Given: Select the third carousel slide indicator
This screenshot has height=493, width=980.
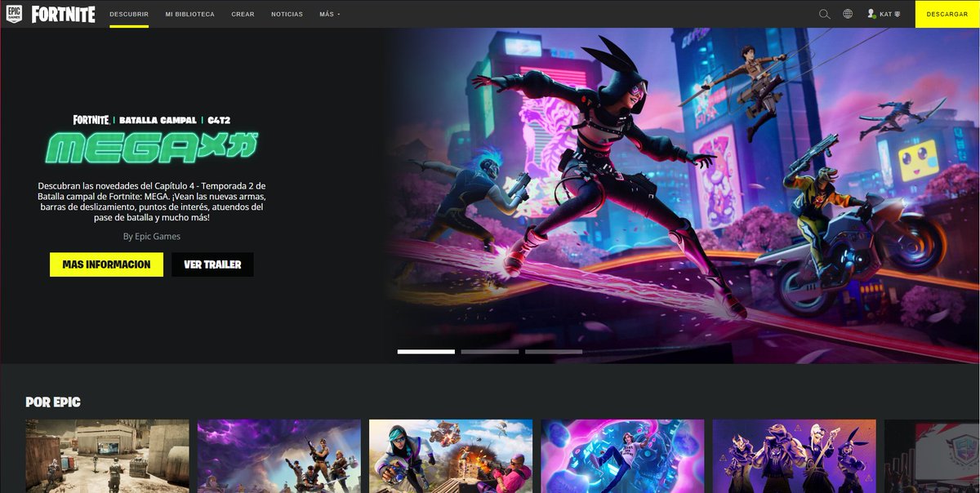Looking at the screenshot, I should point(554,352).
